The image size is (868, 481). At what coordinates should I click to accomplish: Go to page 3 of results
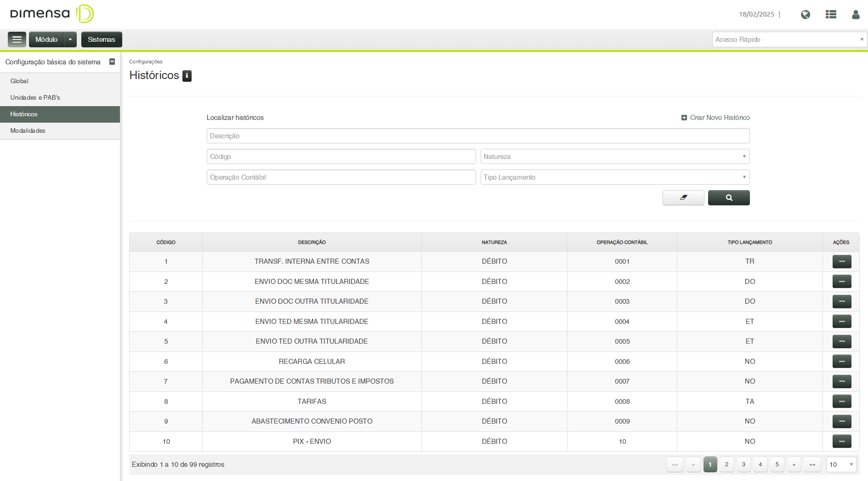743,464
